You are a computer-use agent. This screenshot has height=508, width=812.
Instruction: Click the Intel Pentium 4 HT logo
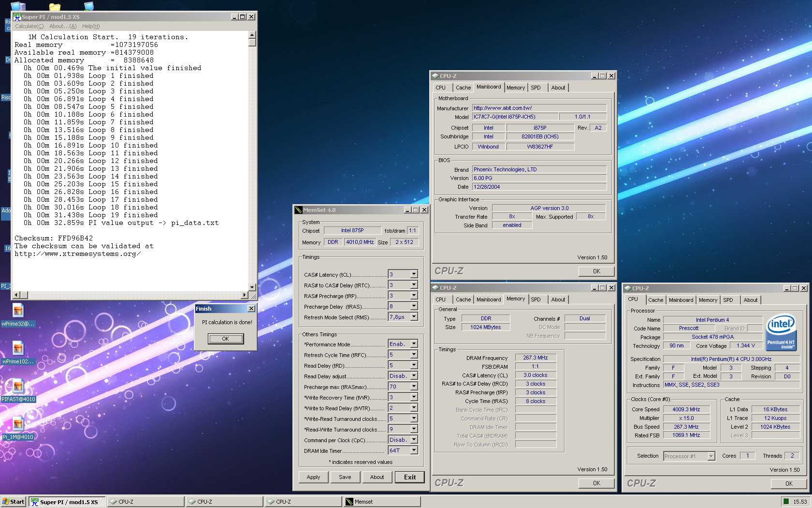tap(781, 332)
